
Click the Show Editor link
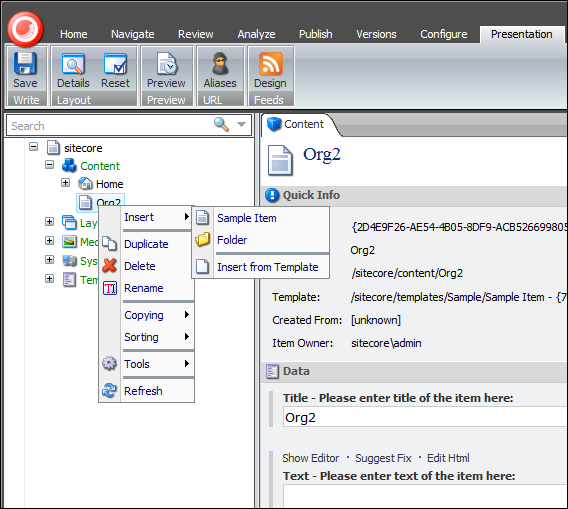click(311, 458)
